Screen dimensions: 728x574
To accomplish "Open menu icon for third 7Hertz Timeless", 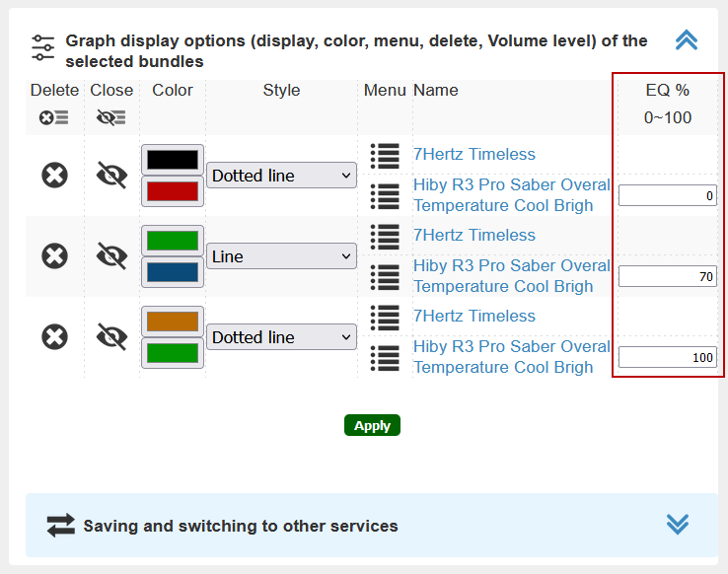I will [385, 318].
